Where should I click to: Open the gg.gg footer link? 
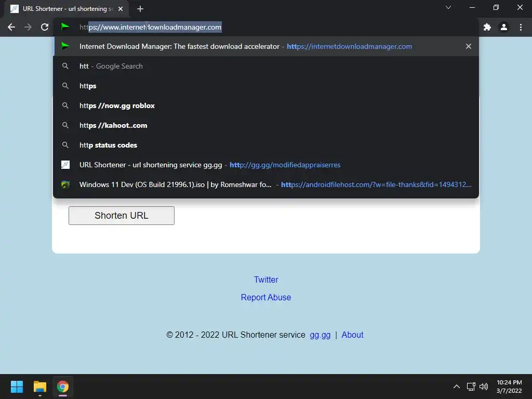(320, 335)
